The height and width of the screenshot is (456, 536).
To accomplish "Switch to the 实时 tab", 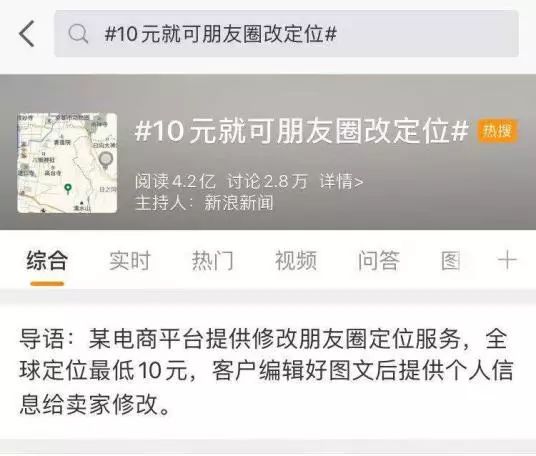I will pos(130,260).
